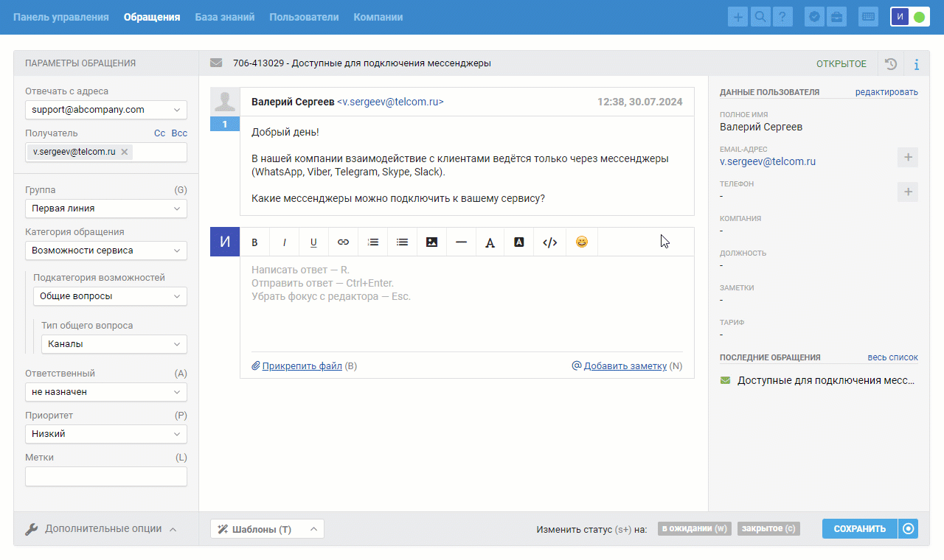Open Шаблоны templates dropdown
Viewport: 944px width, 560px height.
tap(267, 529)
